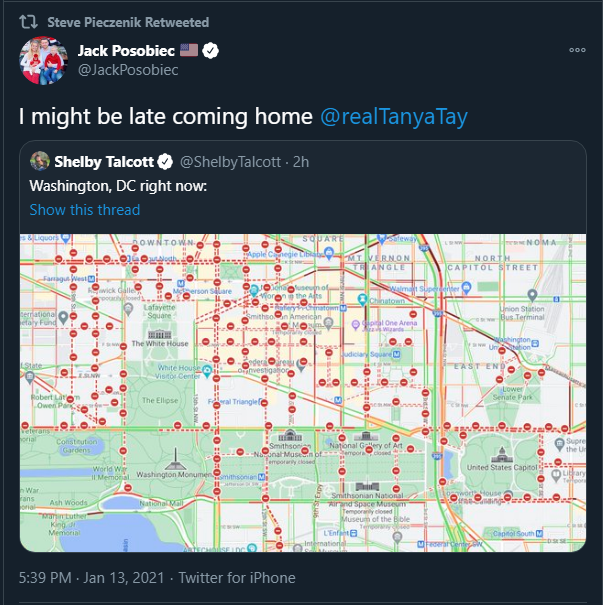Screen dimensions: 603x605
Task: Click the verified badge next to Jack Posobiec
Action: 212,51
